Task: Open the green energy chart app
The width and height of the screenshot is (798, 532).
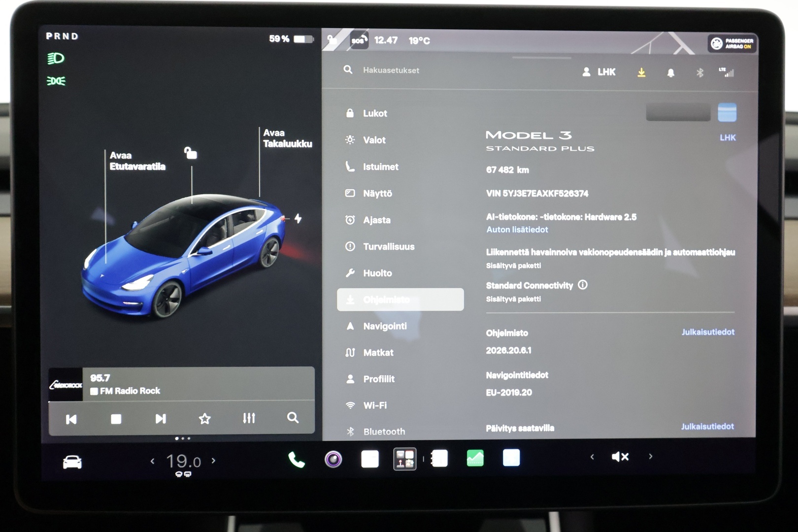Action: (475, 458)
